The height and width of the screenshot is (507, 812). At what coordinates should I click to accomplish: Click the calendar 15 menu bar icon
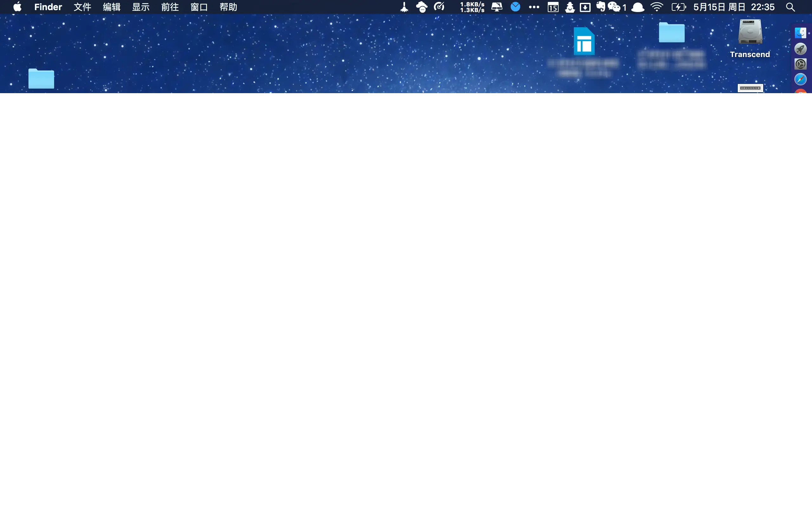point(553,7)
